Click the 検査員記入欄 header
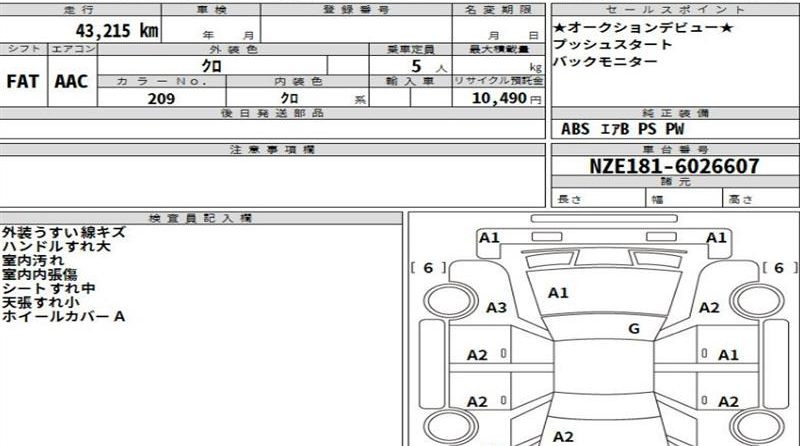Screen dimensions: 800x446 (x=201, y=218)
